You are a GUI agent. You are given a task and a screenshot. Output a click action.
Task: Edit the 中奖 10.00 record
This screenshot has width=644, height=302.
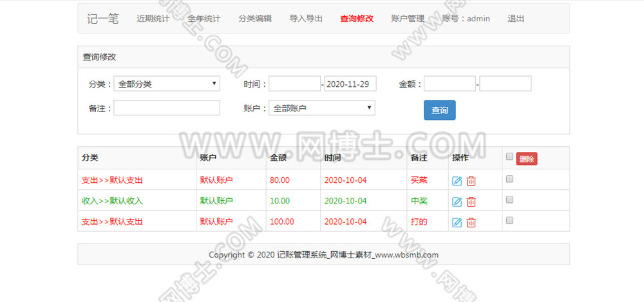[457, 202]
